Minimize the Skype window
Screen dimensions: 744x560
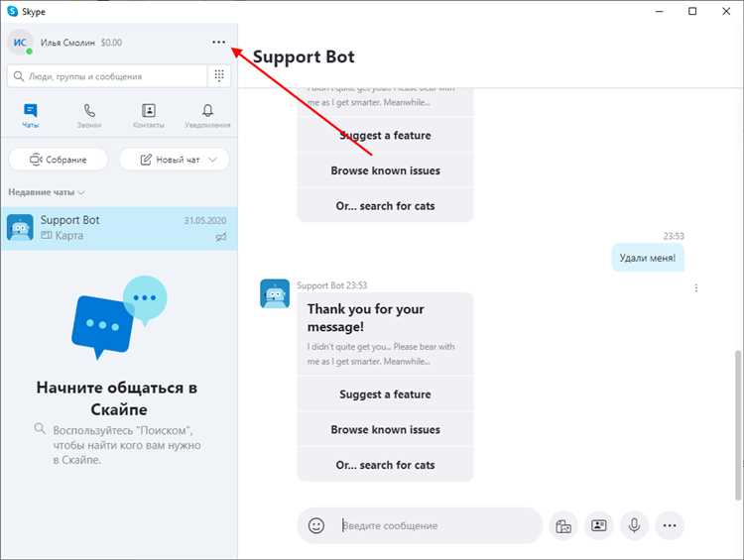[x=660, y=11]
